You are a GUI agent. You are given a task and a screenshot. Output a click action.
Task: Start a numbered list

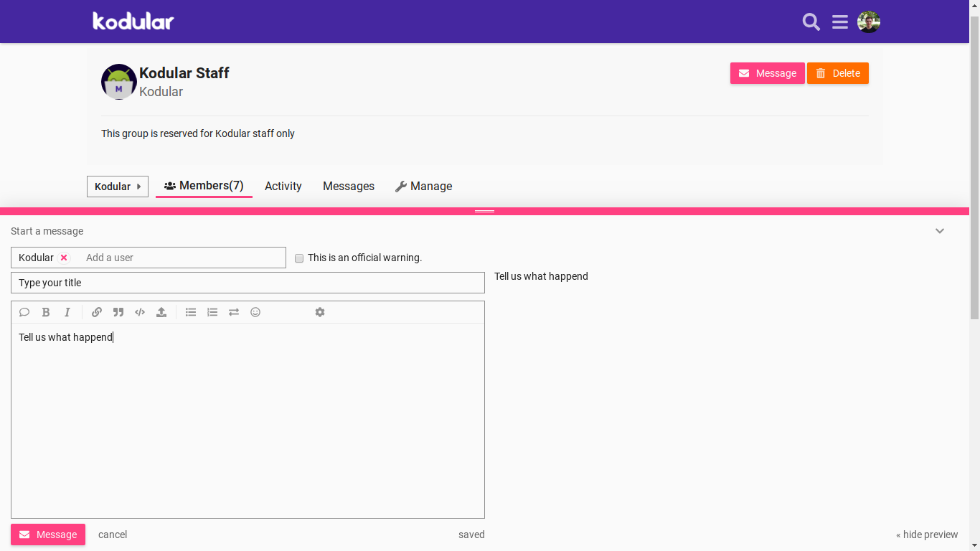(x=212, y=312)
